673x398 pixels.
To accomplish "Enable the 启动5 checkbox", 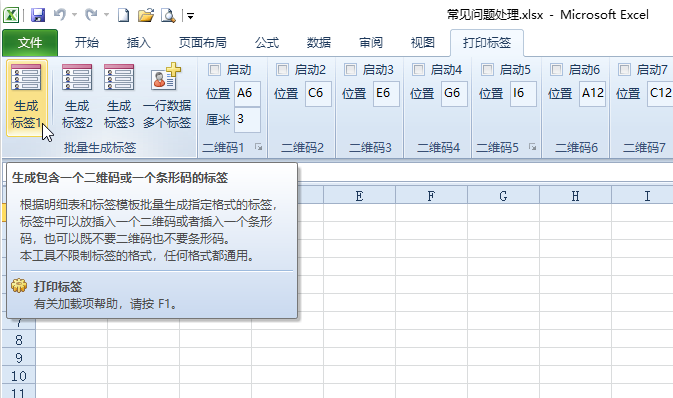I will 487,70.
